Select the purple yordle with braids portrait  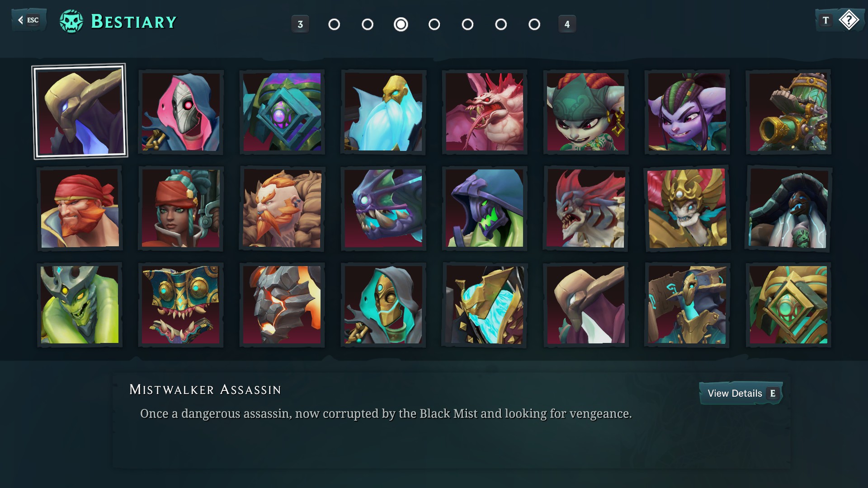point(687,112)
